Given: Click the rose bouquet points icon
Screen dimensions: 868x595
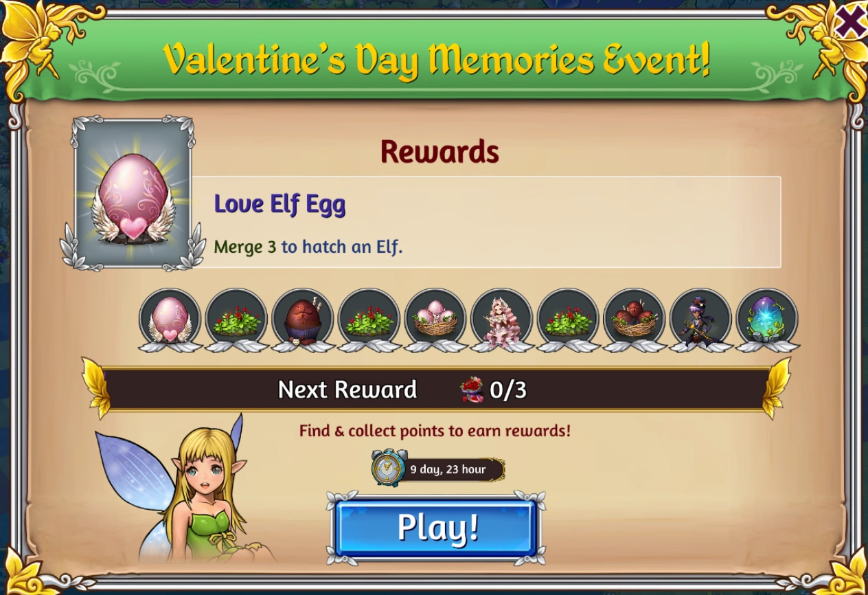Looking at the screenshot, I should point(472,390).
